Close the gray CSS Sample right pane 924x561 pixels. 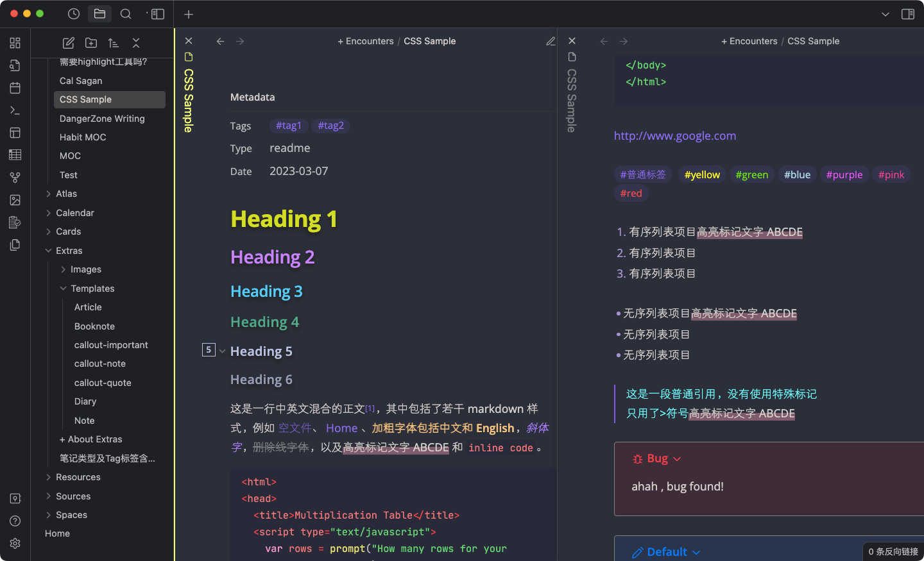point(572,40)
